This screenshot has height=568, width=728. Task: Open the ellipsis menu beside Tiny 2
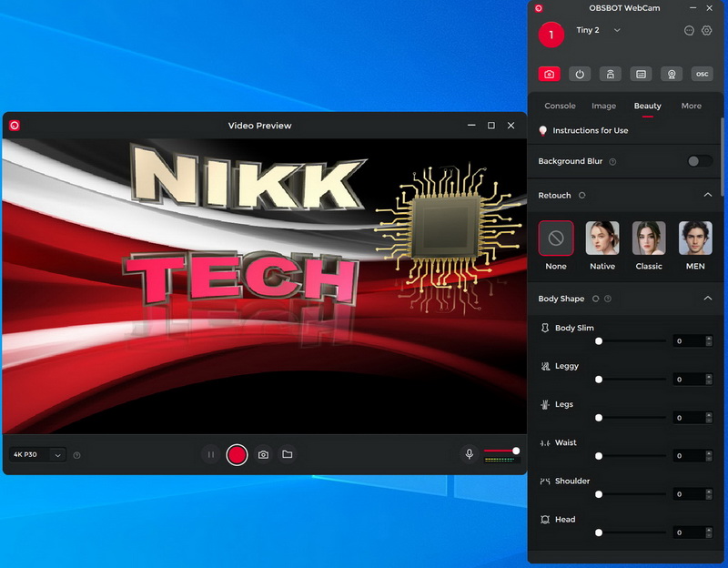689,31
